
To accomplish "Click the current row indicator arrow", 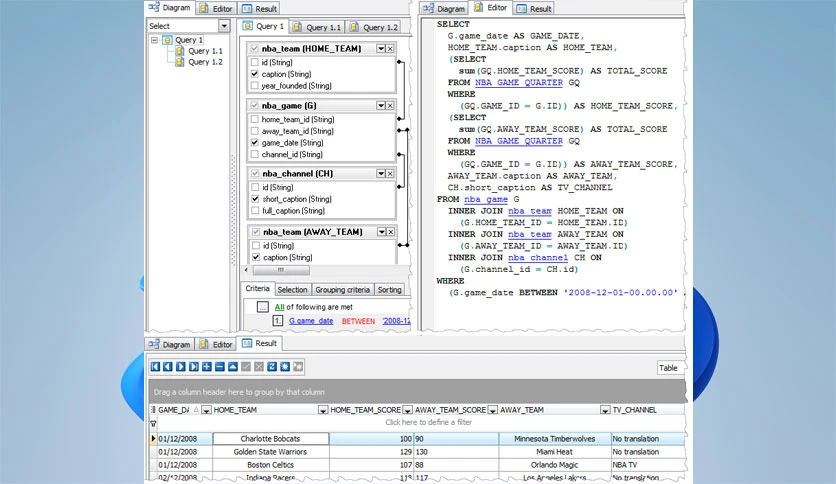I will (154, 439).
